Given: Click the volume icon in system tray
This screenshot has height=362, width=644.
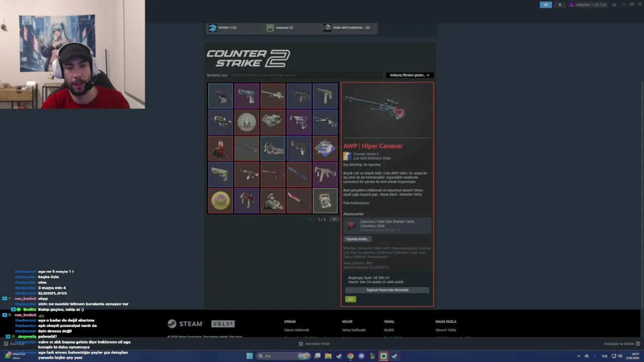Looking at the screenshot, I should [620, 356].
